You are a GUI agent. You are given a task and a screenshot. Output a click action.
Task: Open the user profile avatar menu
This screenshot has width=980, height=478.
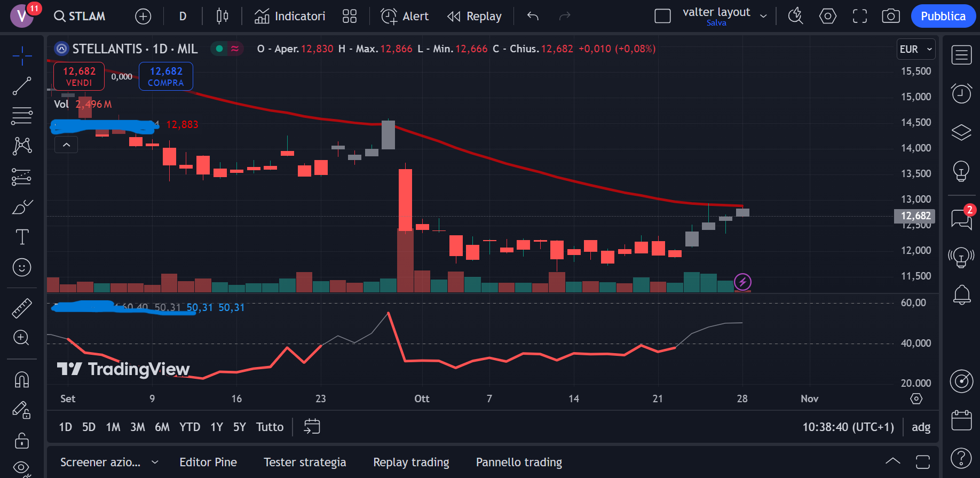pos(22,16)
